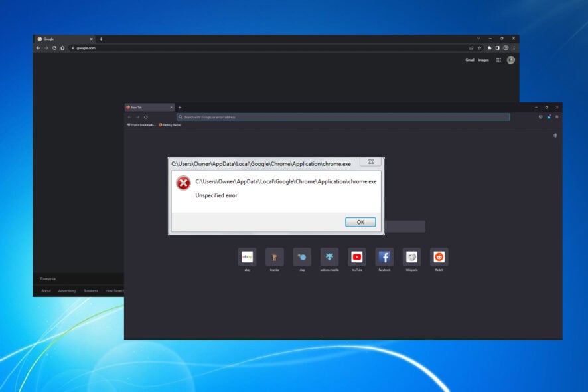The height and width of the screenshot is (392, 588).
Task: Click the Chrome home button
Action: click(62, 48)
